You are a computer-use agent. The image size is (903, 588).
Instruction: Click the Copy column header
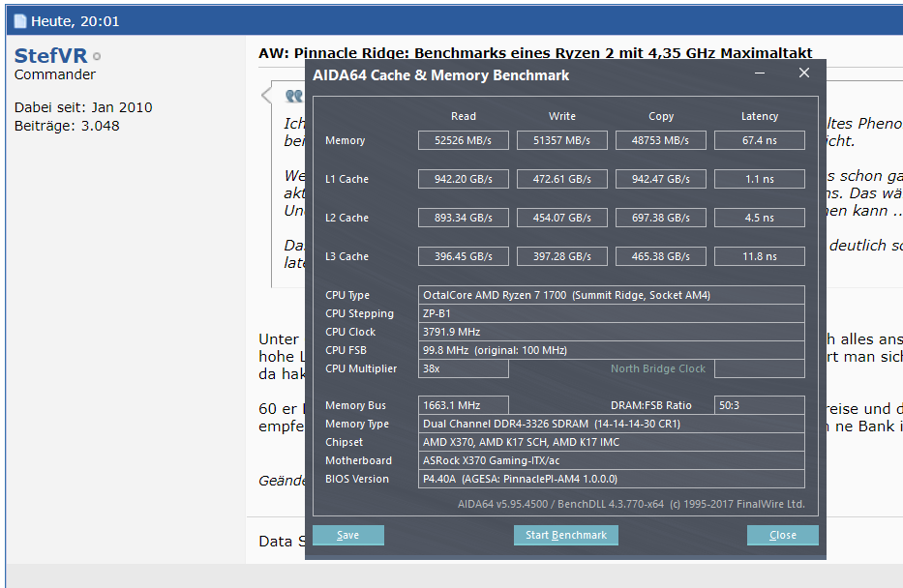click(x=660, y=116)
